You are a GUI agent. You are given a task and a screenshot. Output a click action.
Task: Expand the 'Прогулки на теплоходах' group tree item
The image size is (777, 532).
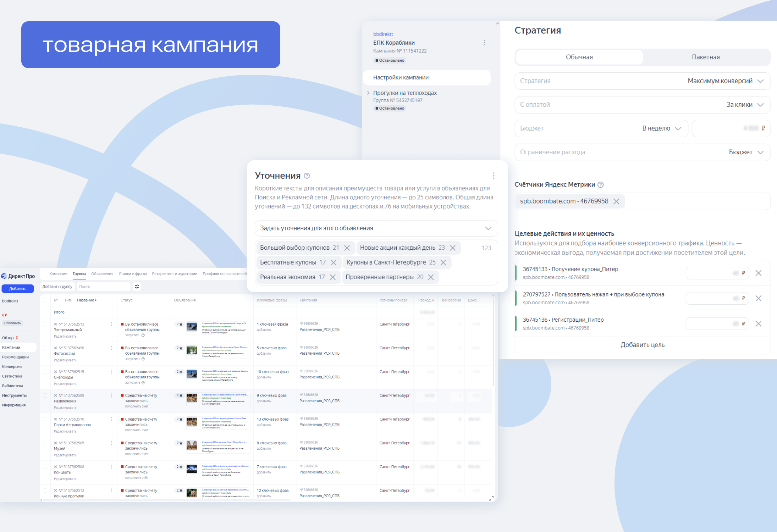368,93
